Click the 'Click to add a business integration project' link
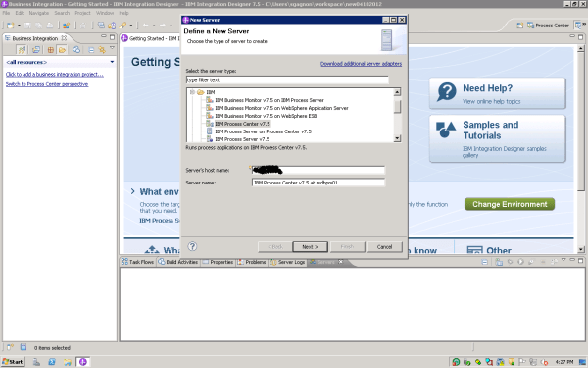Image resolution: width=588 pixels, height=368 pixels. (55, 74)
